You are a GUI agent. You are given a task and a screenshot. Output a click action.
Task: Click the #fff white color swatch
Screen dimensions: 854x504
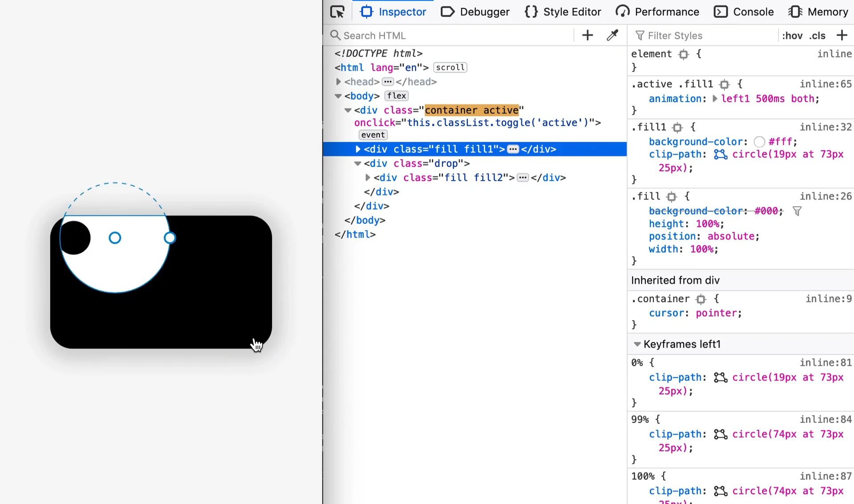[759, 142]
